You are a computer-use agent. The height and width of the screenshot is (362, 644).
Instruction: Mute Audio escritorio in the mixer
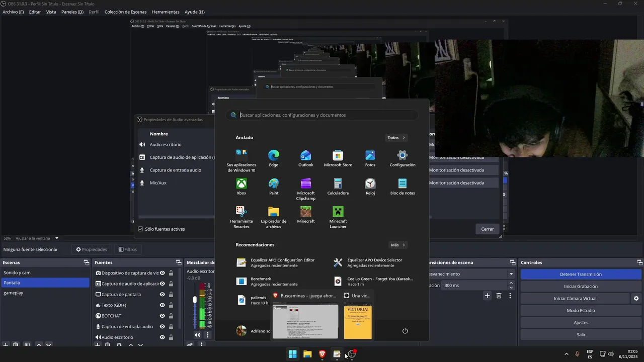coord(197,335)
